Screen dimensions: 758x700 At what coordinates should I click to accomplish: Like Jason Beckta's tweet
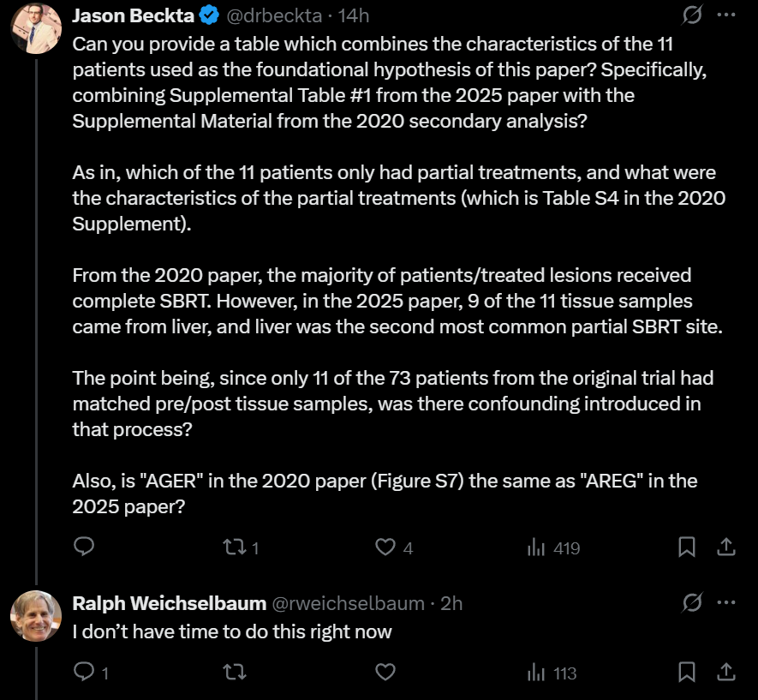[386, 547]
